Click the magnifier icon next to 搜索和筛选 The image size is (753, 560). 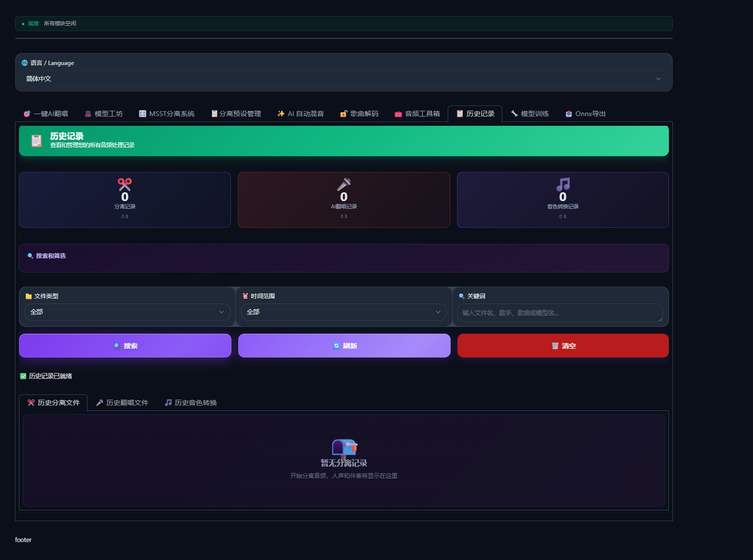[30, 256]
